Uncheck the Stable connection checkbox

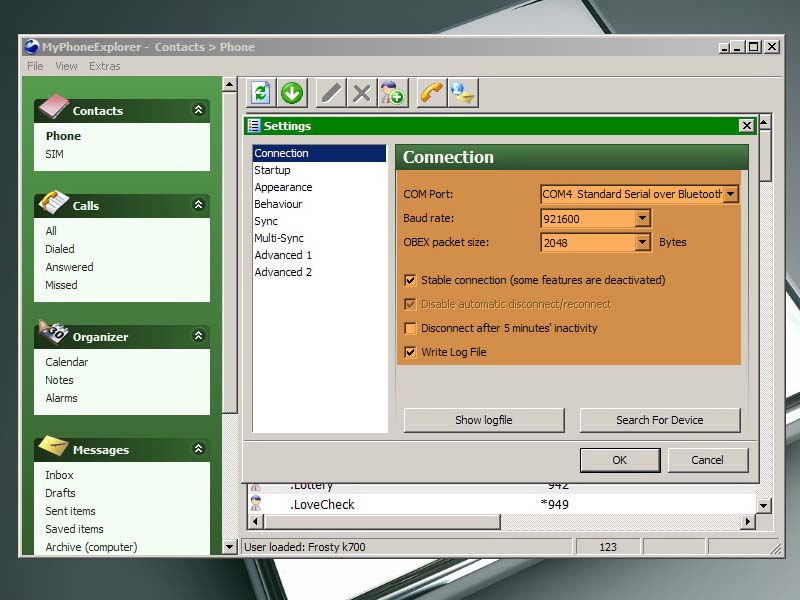click(410, 280)
